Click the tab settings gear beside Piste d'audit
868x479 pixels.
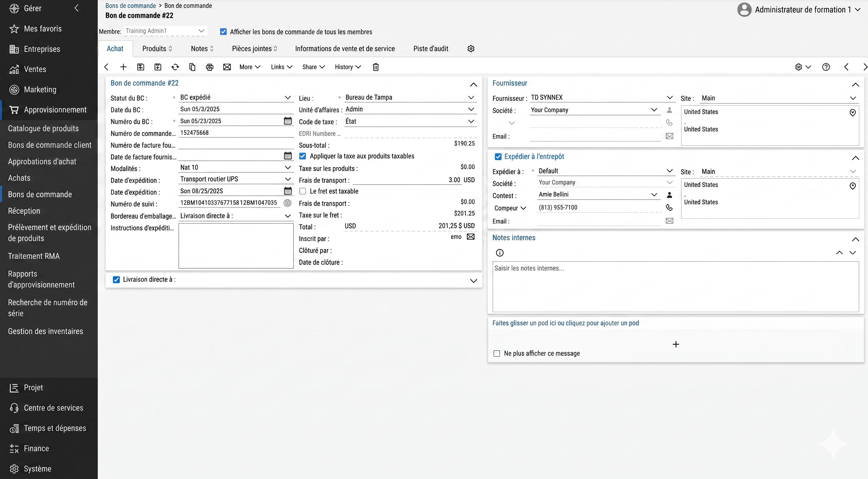tap(471, 49)
